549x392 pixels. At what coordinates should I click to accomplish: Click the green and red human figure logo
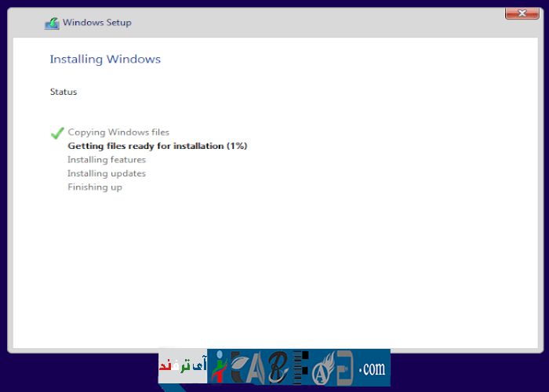[217, 368]
